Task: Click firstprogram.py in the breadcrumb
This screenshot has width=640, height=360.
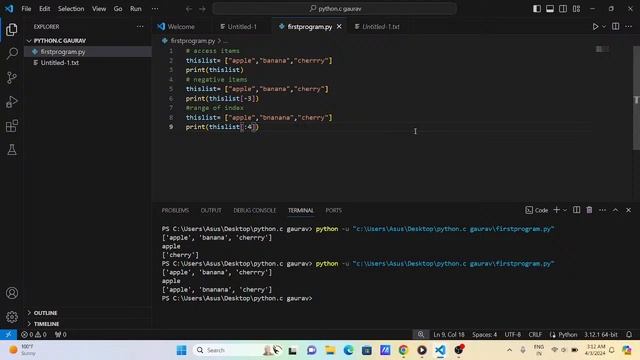Action: 193,41
